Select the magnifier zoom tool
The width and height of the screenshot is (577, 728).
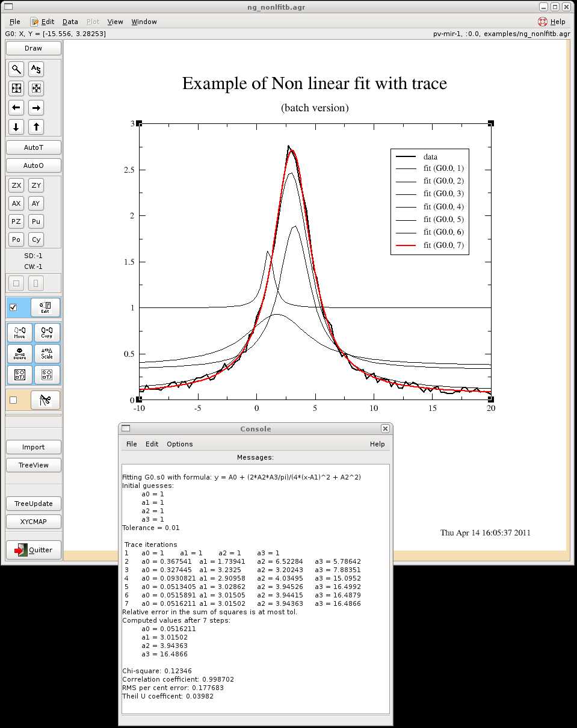tap(16, 69)
